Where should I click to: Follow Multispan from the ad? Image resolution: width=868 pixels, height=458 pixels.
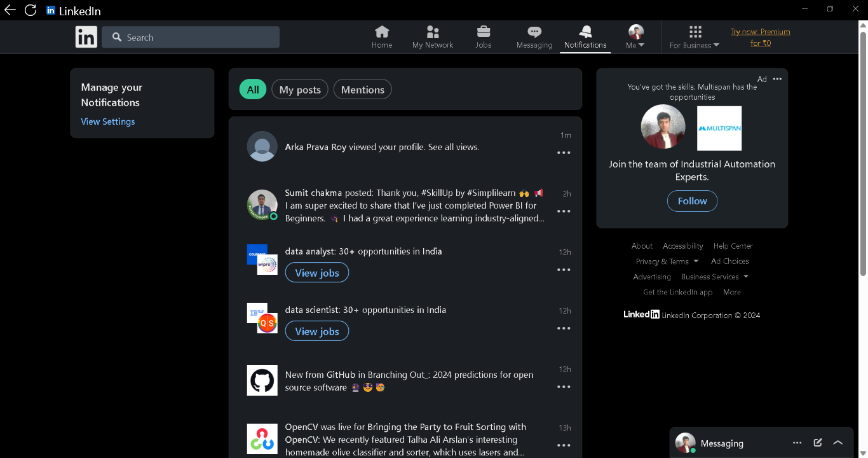tap(692, 201)
